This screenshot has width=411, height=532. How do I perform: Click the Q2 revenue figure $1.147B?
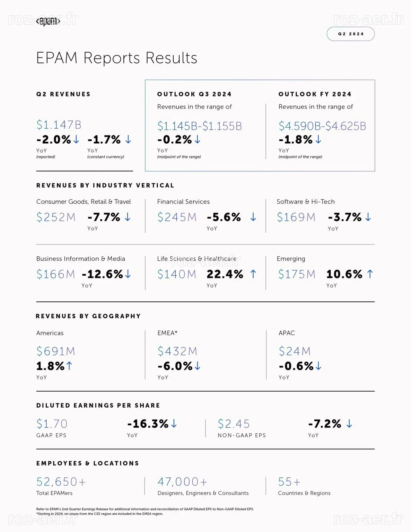(x=59, y=125)
